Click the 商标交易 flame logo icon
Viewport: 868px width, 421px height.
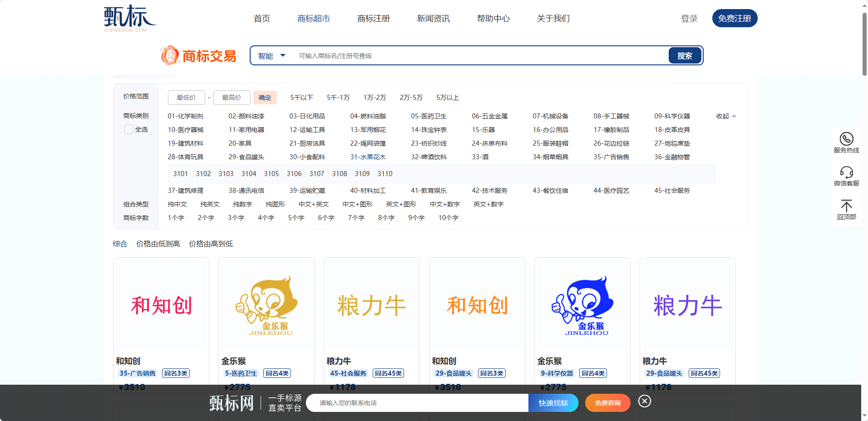(x=170, y=55)
